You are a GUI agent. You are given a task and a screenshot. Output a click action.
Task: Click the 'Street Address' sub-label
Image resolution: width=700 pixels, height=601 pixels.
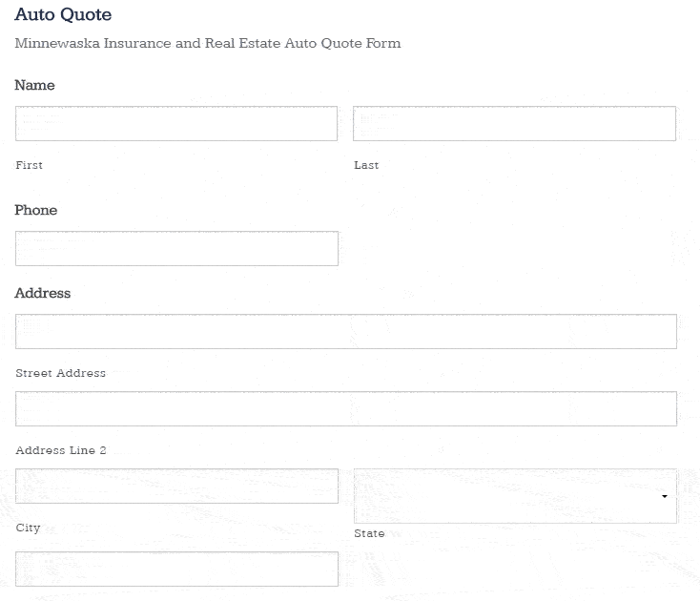click(x=61, y=373)
